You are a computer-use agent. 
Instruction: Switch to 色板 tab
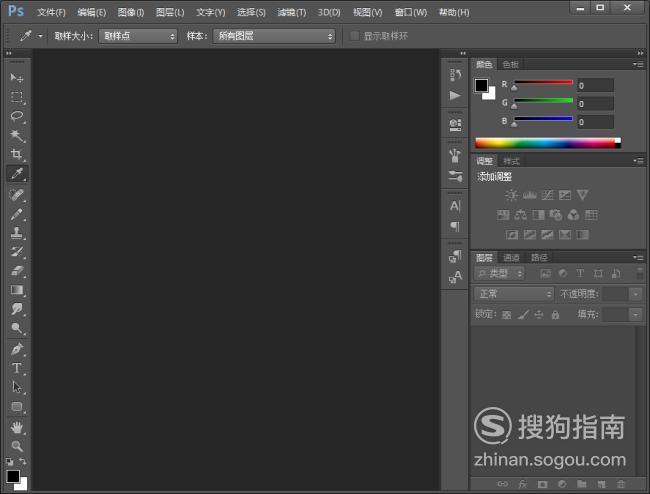511,64
